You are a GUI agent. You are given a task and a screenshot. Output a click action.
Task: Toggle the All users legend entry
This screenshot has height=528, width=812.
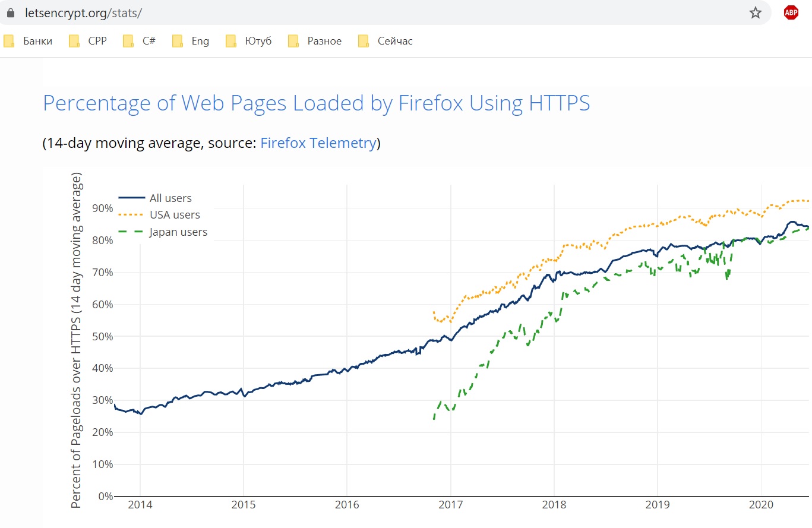click(156, 198)
